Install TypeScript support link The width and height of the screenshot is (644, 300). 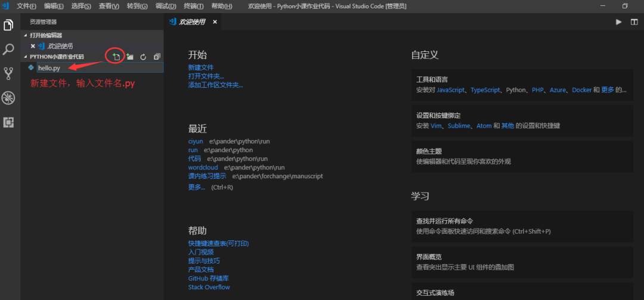485,89
